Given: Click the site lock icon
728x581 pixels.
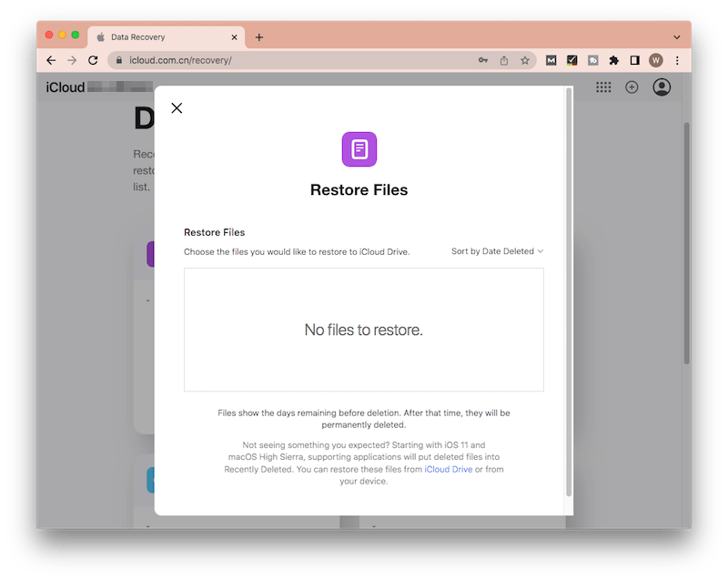Looking at the screenshot, I should click(119, 60).
